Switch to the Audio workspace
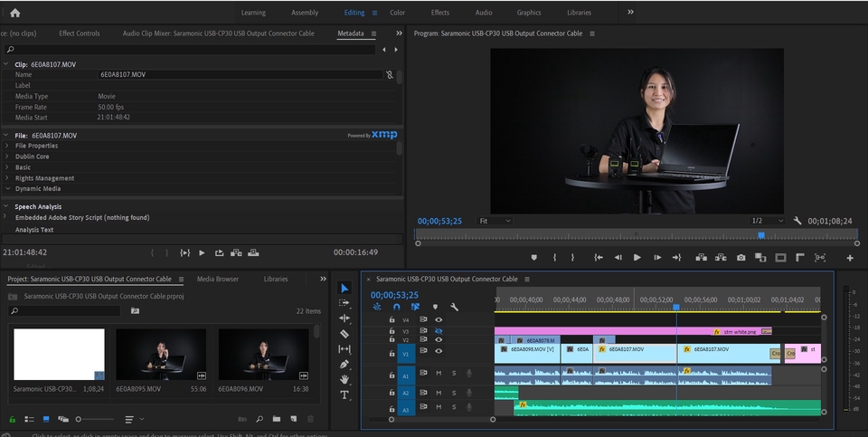Screen dimensions: 868x437 (x=483, y=13)
